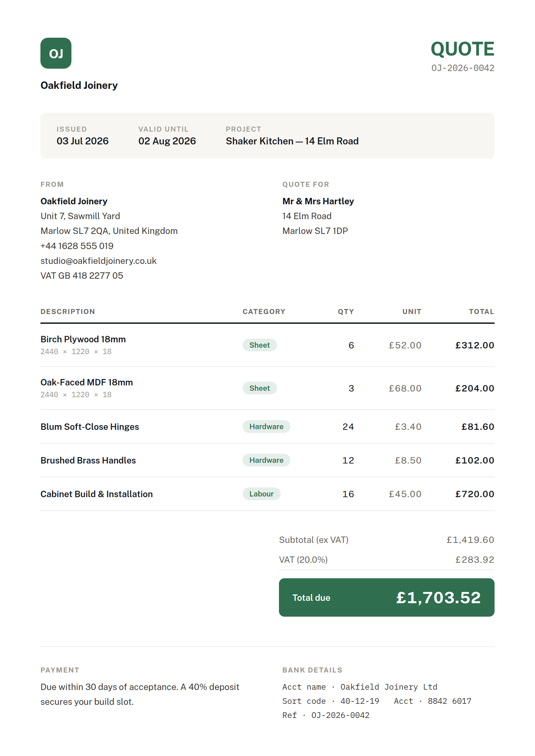The width and height of the screenshot is (535, 756).
Task: Click the valid until date 02 Aug 2026
Action: tap(167, 141)
